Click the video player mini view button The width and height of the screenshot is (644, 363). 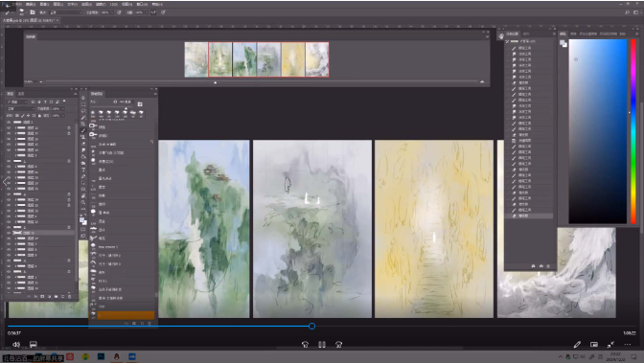point(594,345)
